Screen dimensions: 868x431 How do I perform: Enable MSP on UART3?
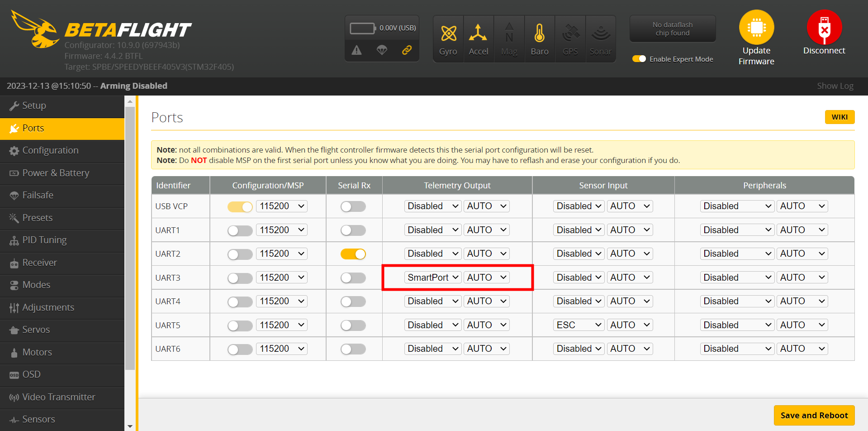pos(240,278)
